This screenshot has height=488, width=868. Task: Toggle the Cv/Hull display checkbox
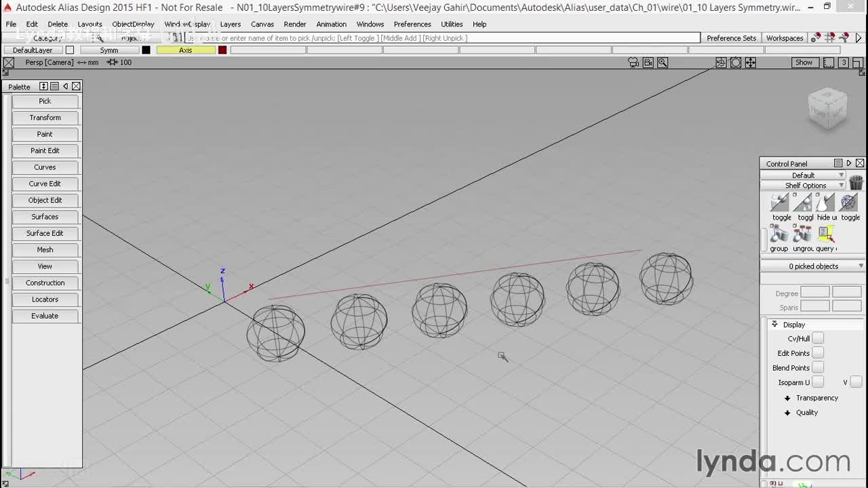818,338
